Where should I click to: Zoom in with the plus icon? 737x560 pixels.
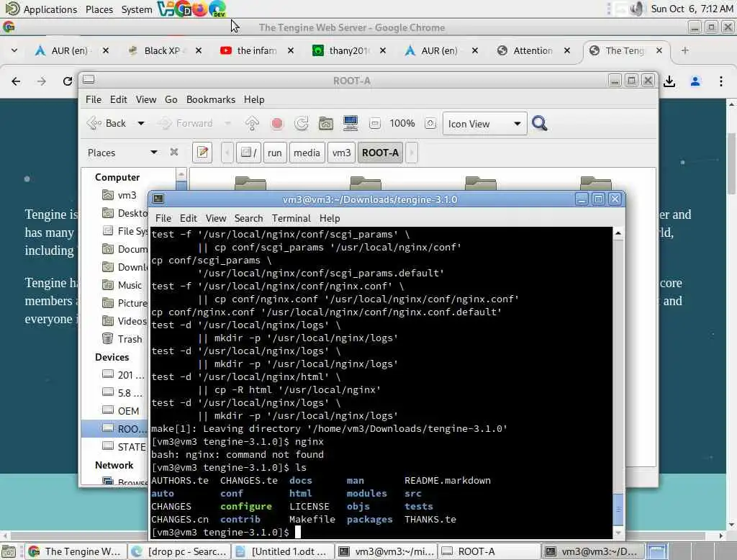click(430, 124)
